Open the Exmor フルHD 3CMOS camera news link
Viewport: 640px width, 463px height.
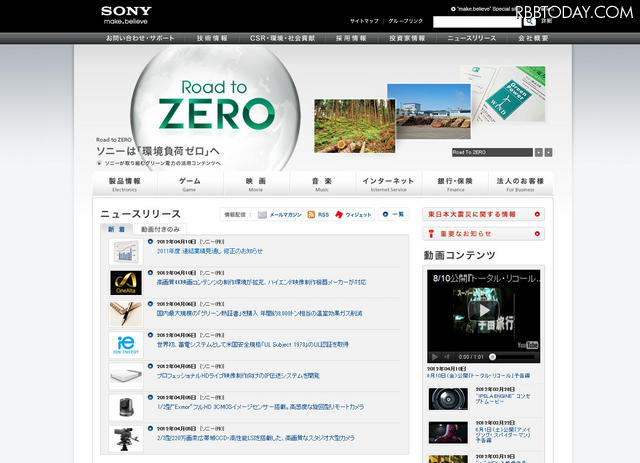click(x=260, y=407)
